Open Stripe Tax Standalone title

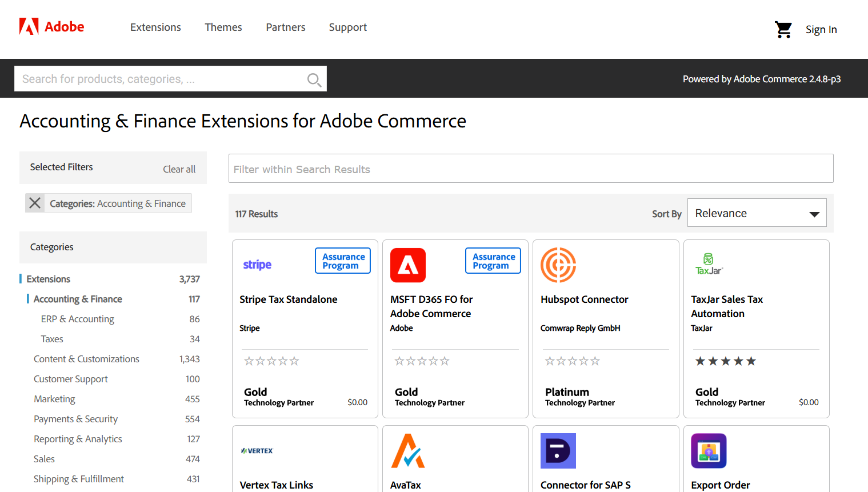click(289, 299)
